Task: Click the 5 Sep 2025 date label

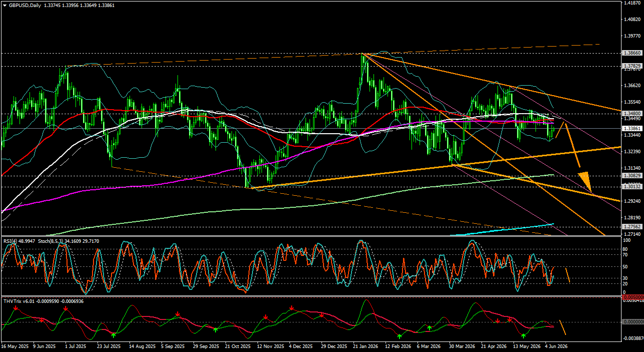Action: (174, 346)
